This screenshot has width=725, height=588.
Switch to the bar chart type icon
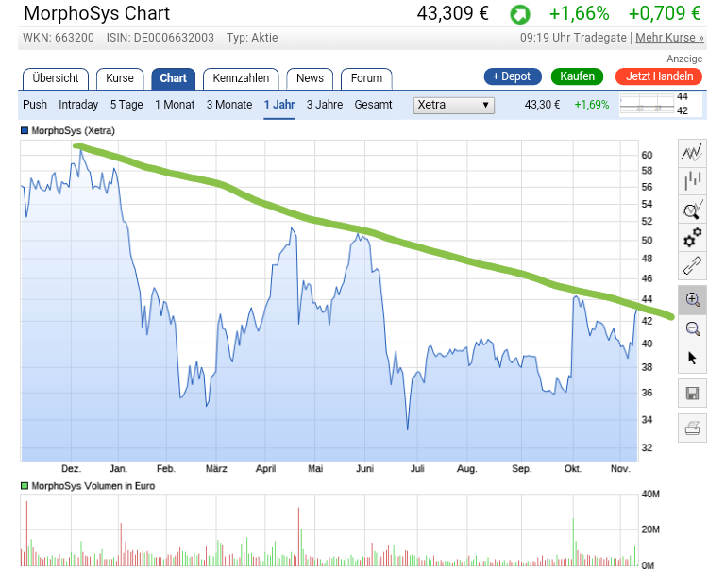point(692,180)
